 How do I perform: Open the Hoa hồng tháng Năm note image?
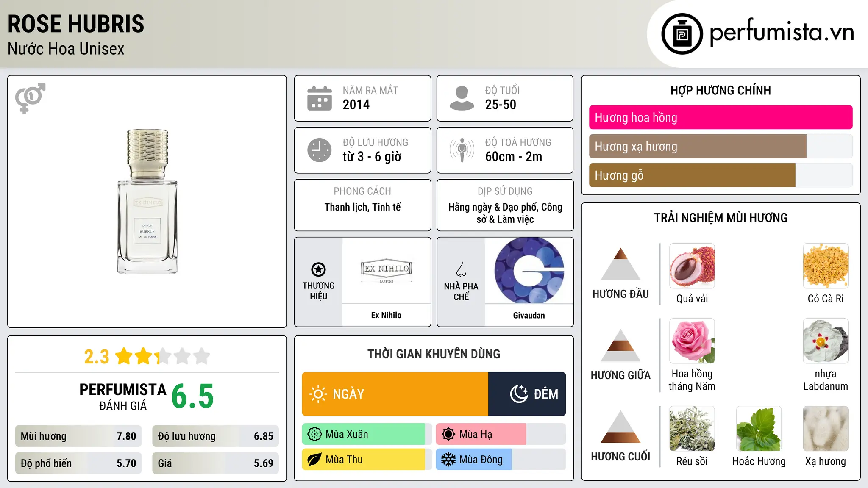tap(692, 341)
